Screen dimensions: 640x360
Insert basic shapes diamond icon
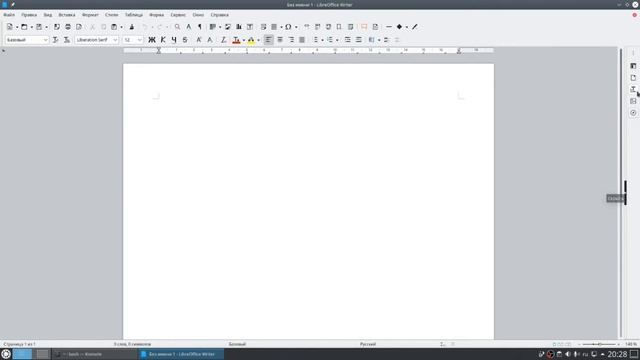(400, 27)
